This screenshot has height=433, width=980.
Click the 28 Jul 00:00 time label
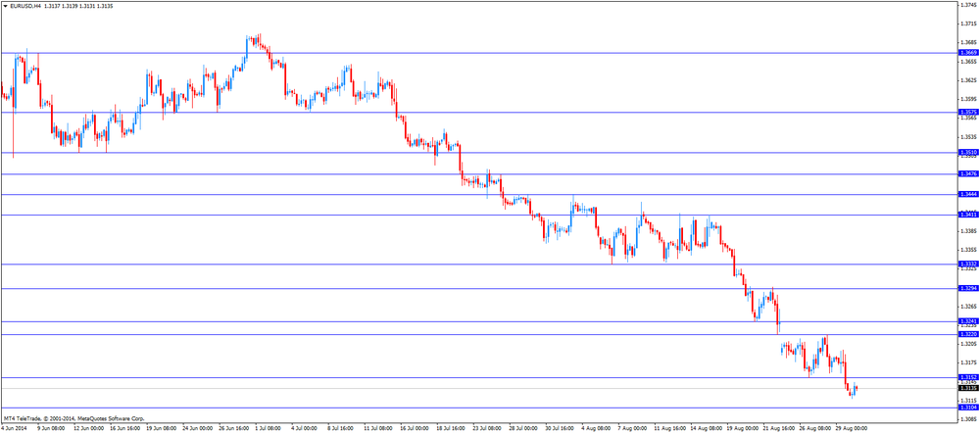(x=524, y=429)
